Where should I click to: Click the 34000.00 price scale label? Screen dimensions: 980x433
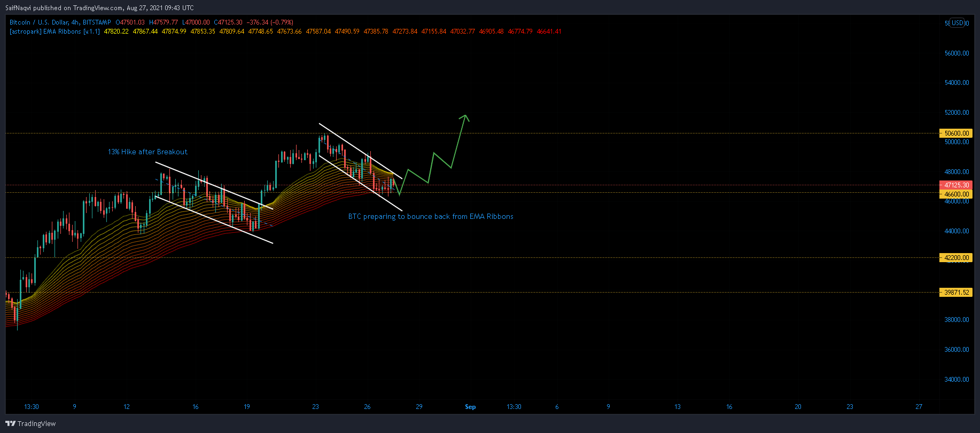956,380
